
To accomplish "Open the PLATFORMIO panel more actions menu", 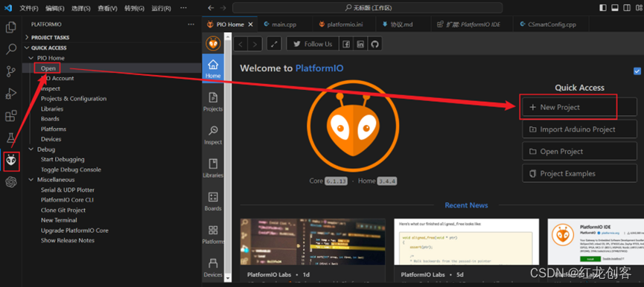I will [x=191, y=25].
